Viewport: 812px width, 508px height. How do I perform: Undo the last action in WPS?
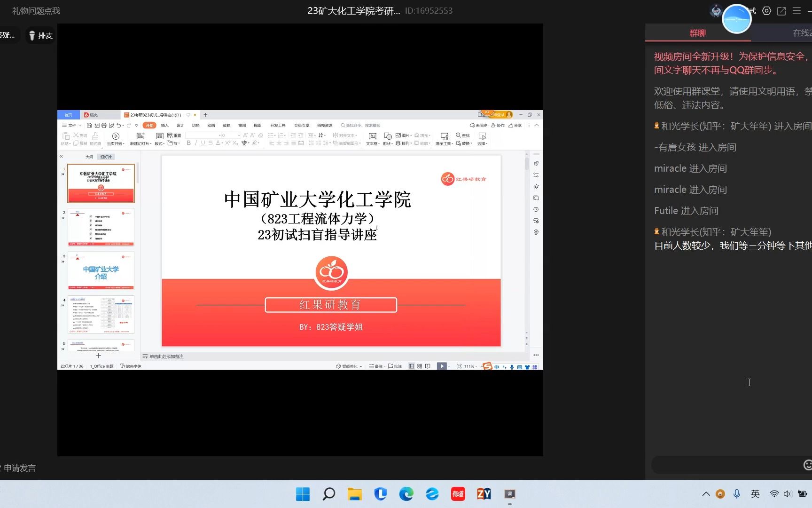point(118,126)
